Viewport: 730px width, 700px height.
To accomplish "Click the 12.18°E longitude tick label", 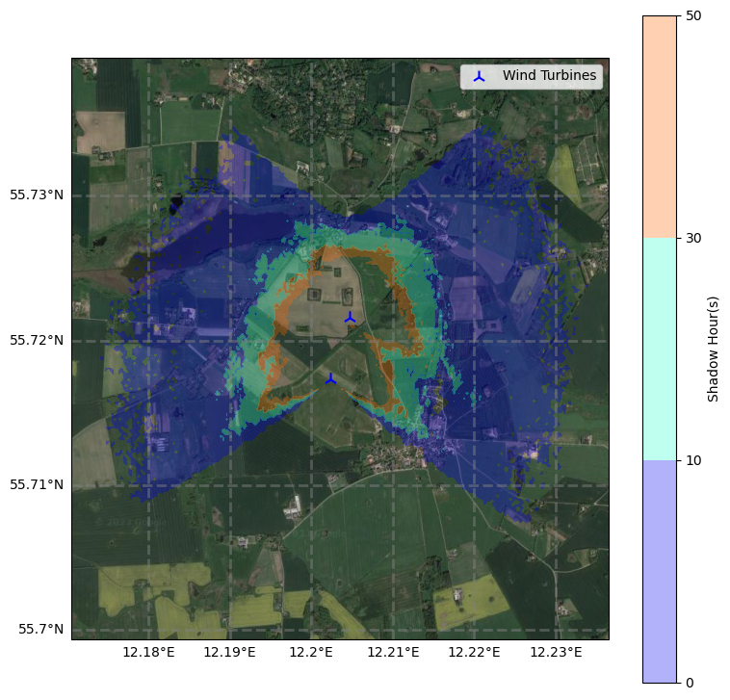I will coord(149,654).
